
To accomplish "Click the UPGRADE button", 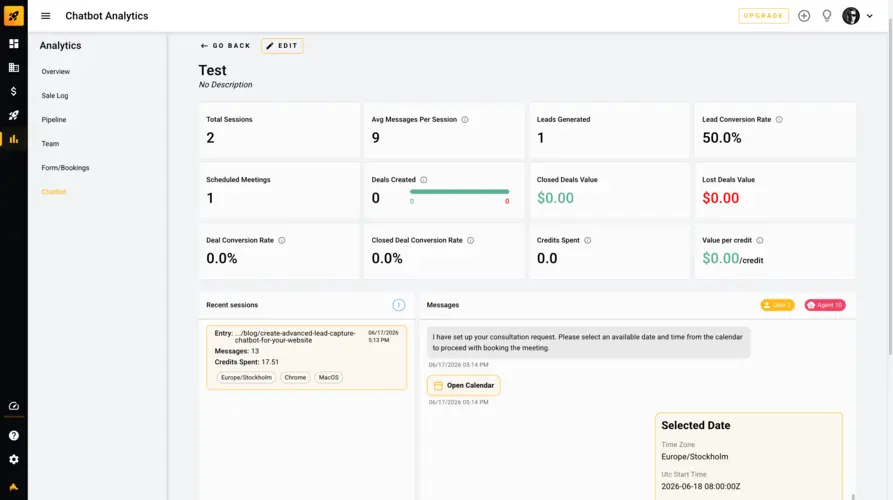I will click(x=763, y=16).
